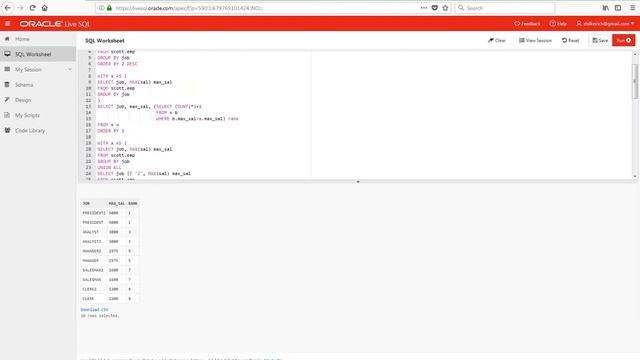Click the View Session button

click(x=535, y=40)
